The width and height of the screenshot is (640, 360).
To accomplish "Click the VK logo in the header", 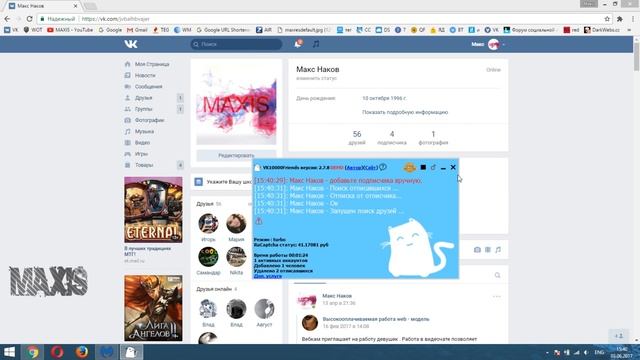I will click(131, 44).
